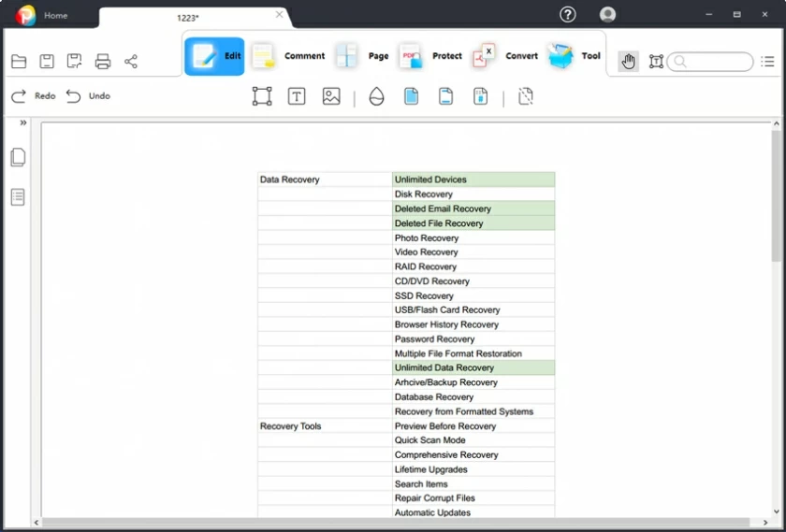This screenshot has width=786, height=532.
Task: Click the Undo arrow
Action: tap(73, 95)
